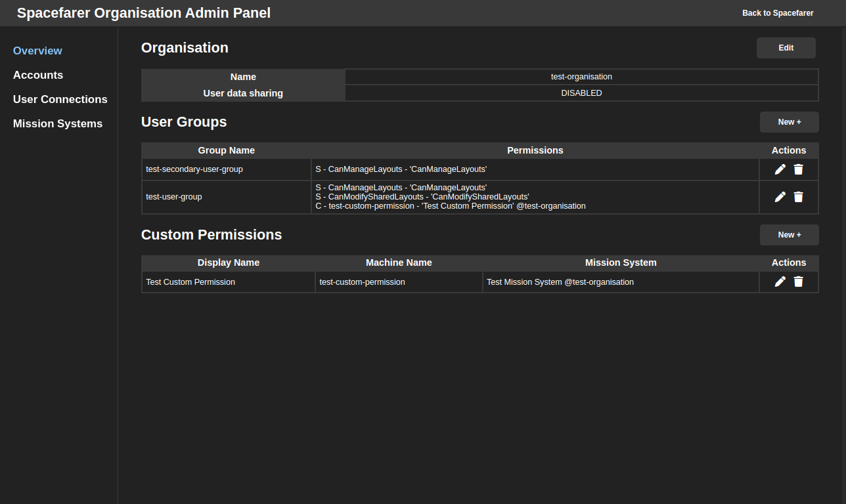
Task: Click the Permissions column header
Action: [535, 150]
